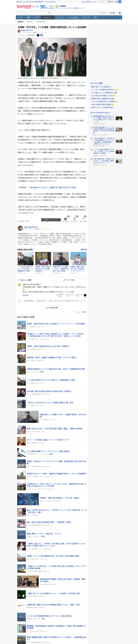The width and height of the screenshot is (138, 644).
Task: Open recent article thumbnail of warship missile launch
Action: point(61,258)
